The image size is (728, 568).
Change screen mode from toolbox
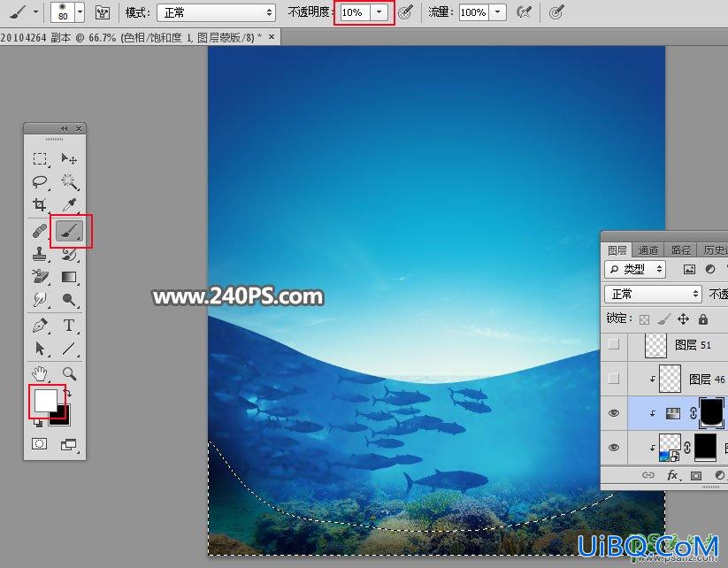[x=69, y=444]
